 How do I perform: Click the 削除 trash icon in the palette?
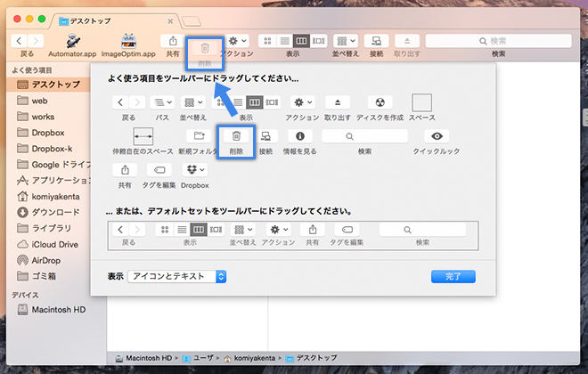tap(236, 136)
